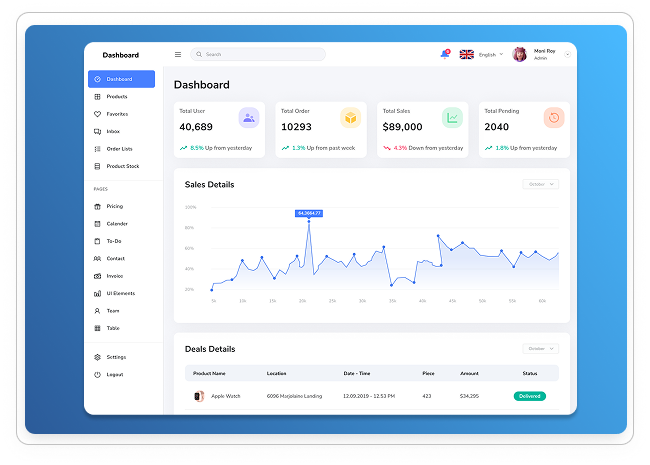Click the Inbox chat icon
This screenshot has width=650, height=465.
point(97,131)
